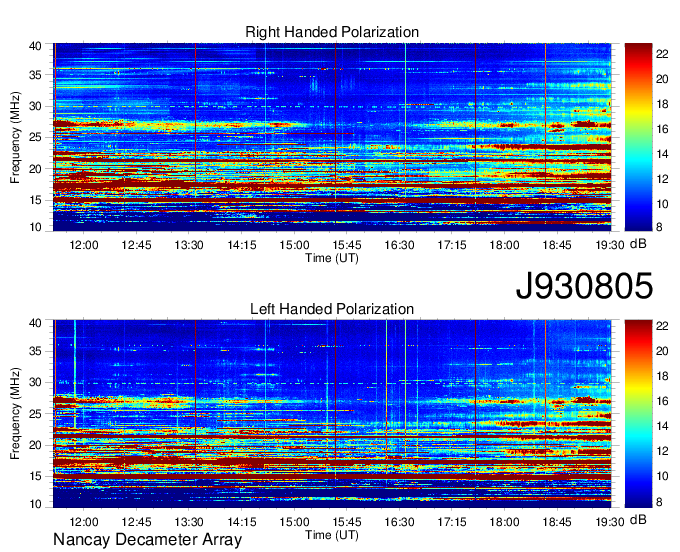Click the 18:00 time tick of the right-handed plot
This screenshot has height=552, width=680.
click(504, 245)
